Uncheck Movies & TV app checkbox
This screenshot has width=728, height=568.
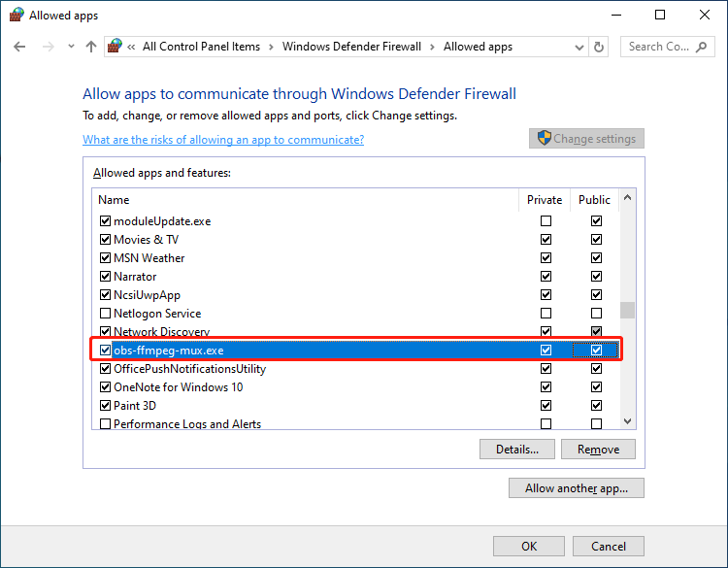pos(106,239)
